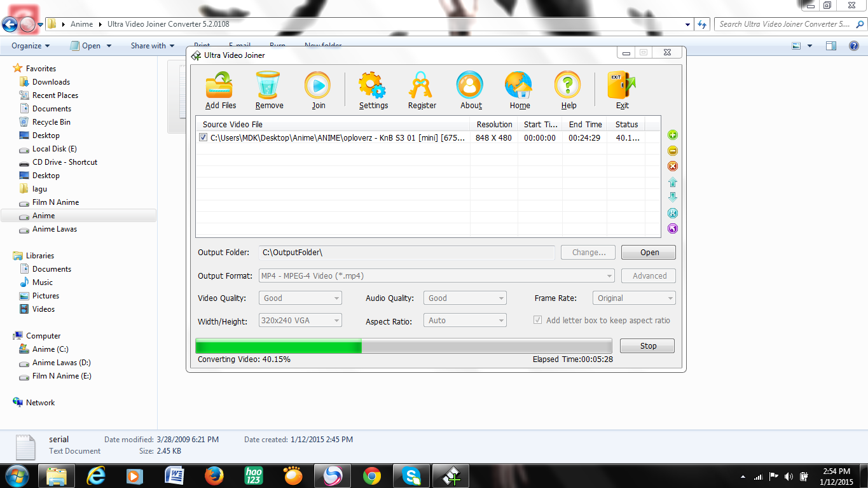Toggle Add letter box to keep aspect ratio
Image resolution: width=868 pixels, height=488 pixels.
(x=538, y=320)
